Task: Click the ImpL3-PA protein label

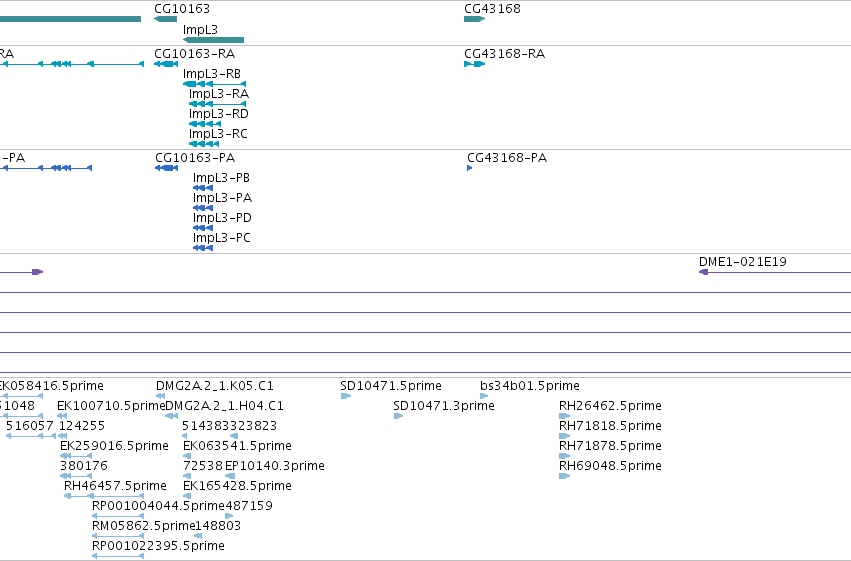Action: pyautogui.click(x=222, y=198)
